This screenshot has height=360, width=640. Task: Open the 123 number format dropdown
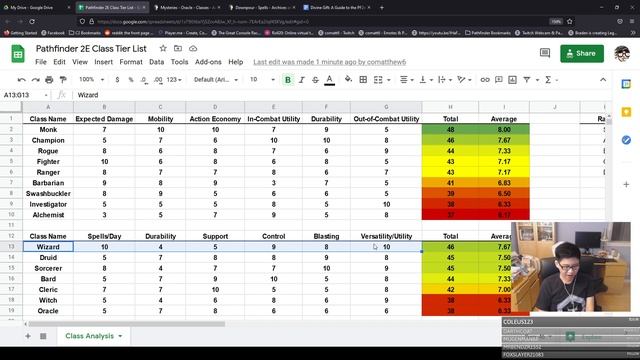(174, 80)
